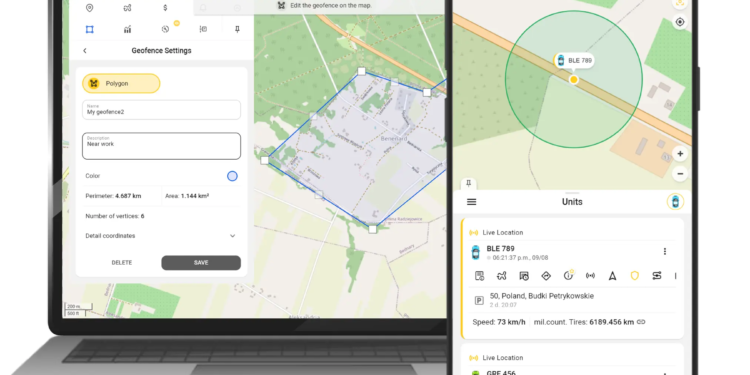The image size is (750, 375).
Task: Open BLE 789 route directions diamond icon
Action: tap(546, 276)
